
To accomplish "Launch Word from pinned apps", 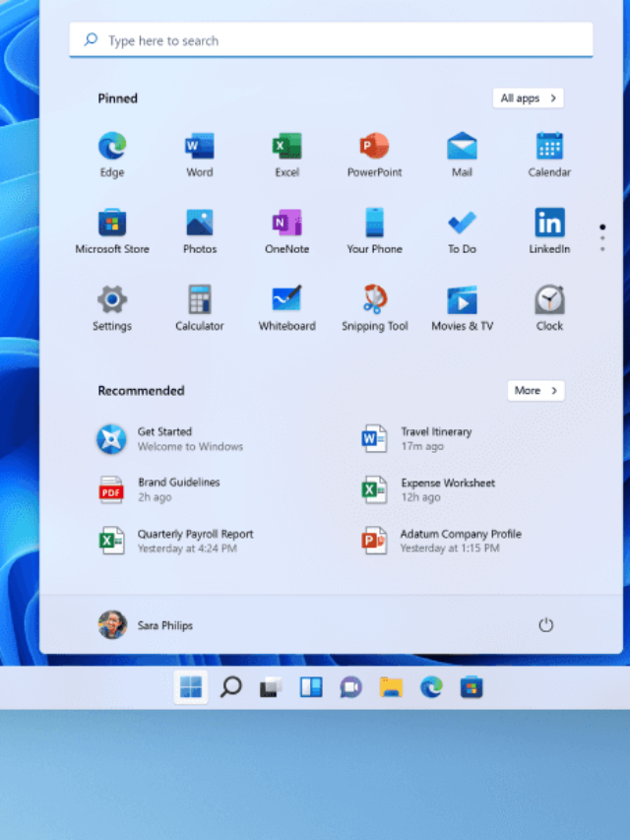I will pyautogui.click(x=199, y=147).
